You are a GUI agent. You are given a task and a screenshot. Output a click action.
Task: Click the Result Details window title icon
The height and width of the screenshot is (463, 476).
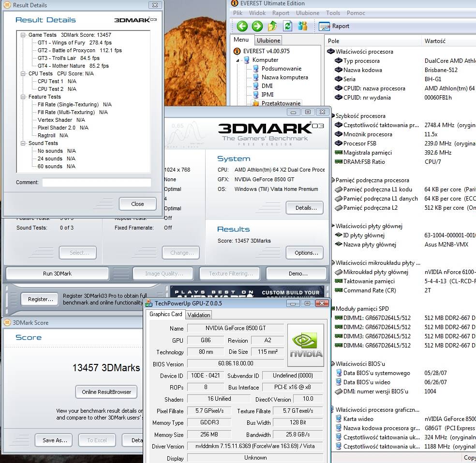pos(7,5)
